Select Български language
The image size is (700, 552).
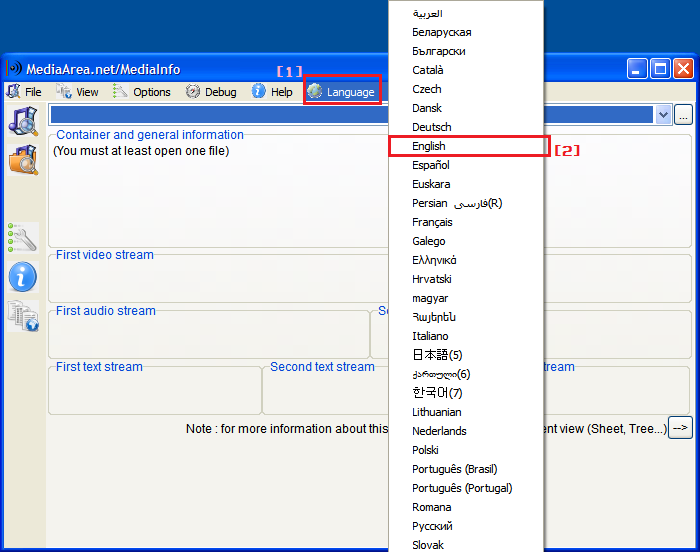(466, 51)
